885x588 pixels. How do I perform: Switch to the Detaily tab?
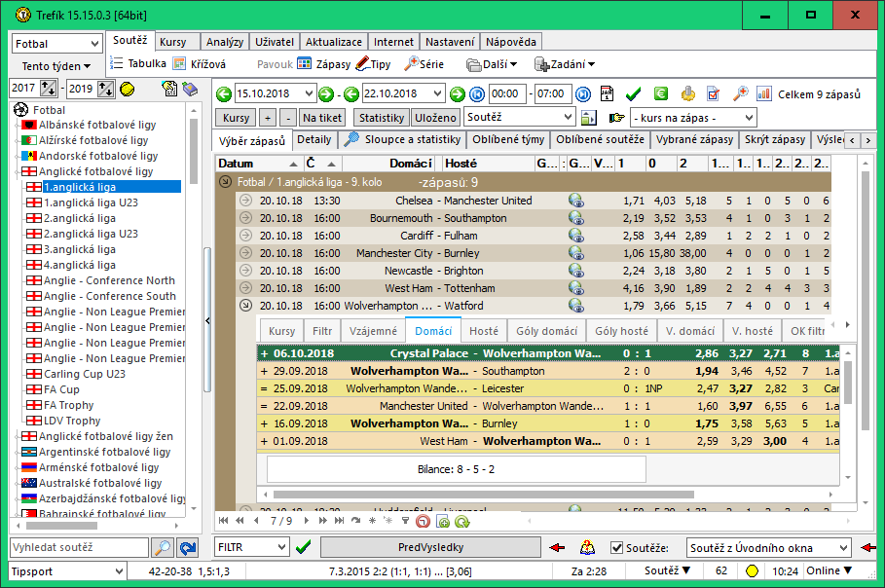(x=314, y=139)
